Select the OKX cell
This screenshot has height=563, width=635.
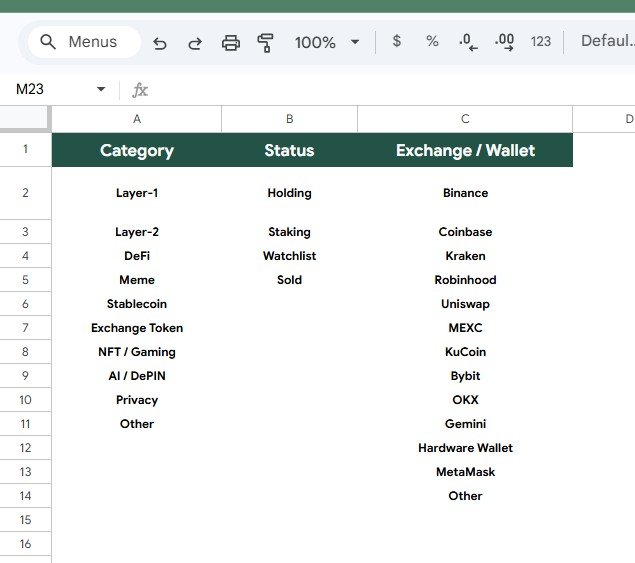(465, 400)
